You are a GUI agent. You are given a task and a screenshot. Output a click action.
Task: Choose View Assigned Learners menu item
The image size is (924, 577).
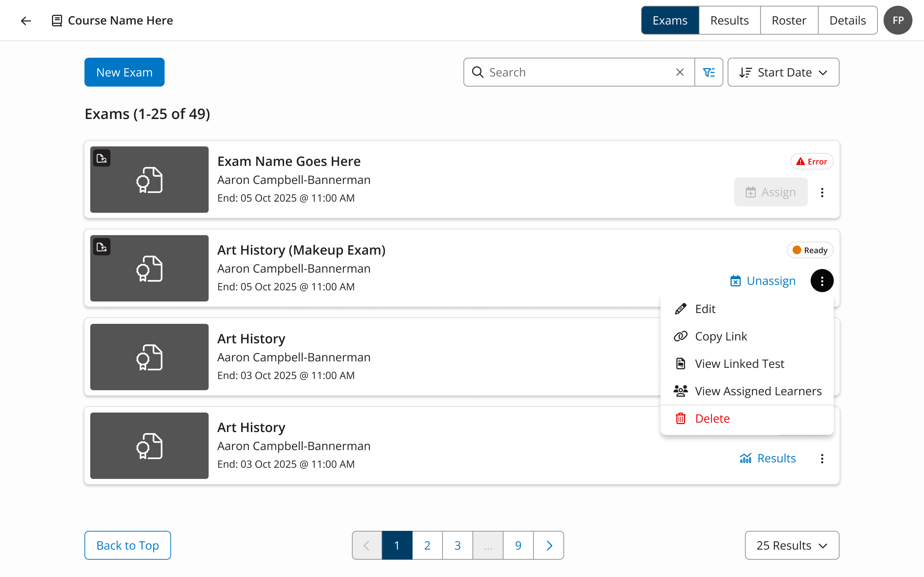tap(758, 391)
